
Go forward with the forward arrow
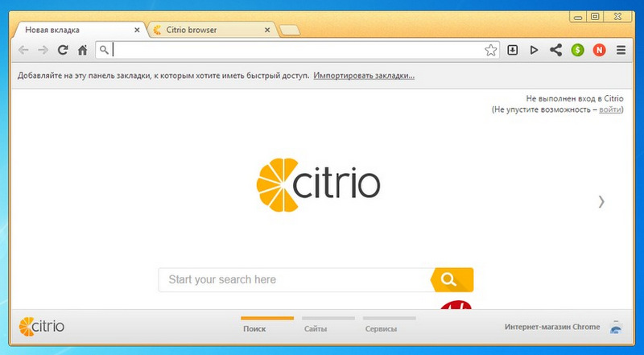[43, 50]
